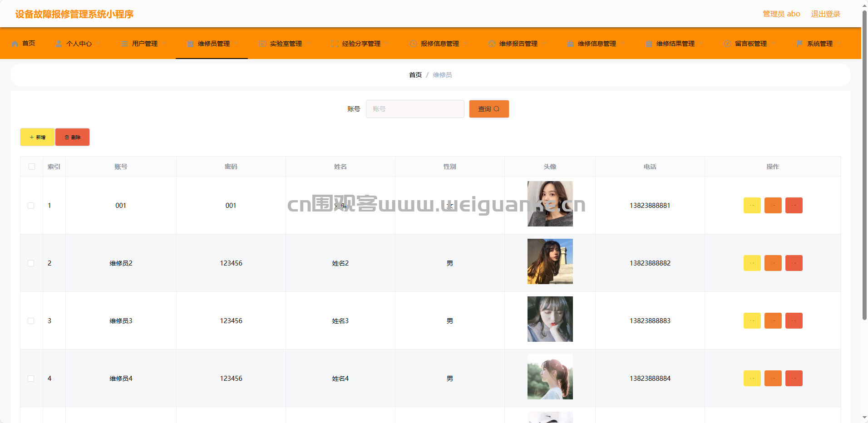Open the avatar photo for 维修员2
The height and width of the screenshot is (423, 868).
point(550,261)
